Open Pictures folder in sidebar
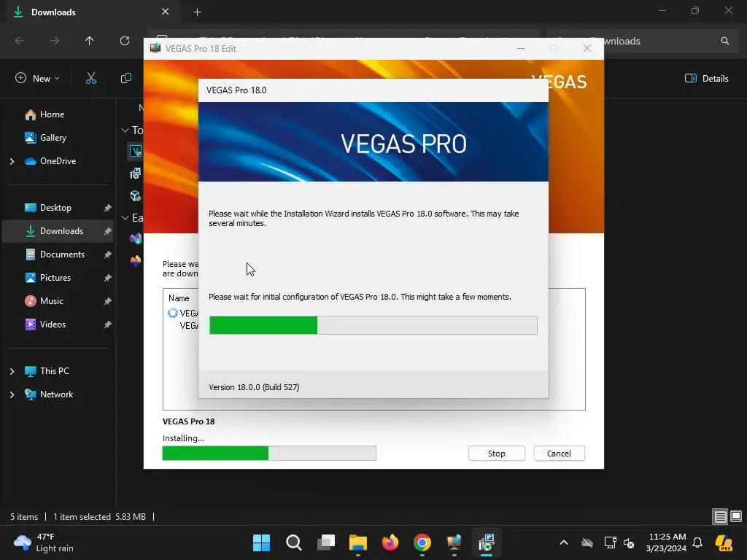Image resolution: width=747 pixels, height=560 pixels. pyautogui.click(x=55, y=278)
